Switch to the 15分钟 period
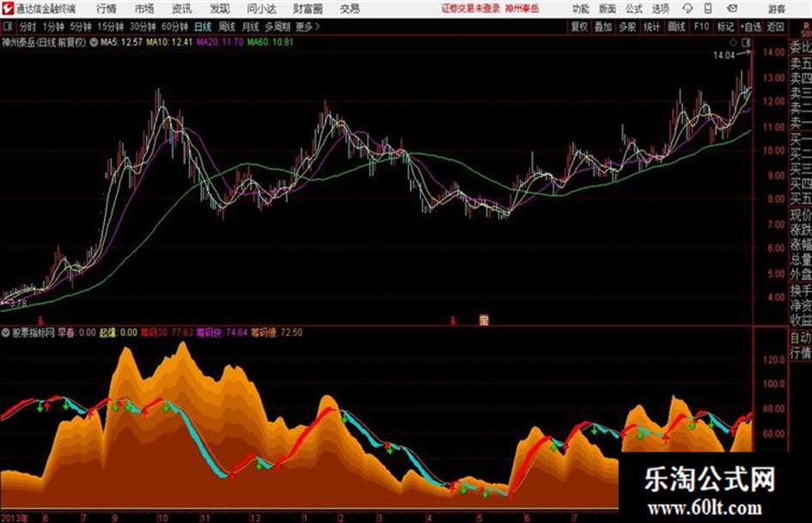 click(111, 27)
